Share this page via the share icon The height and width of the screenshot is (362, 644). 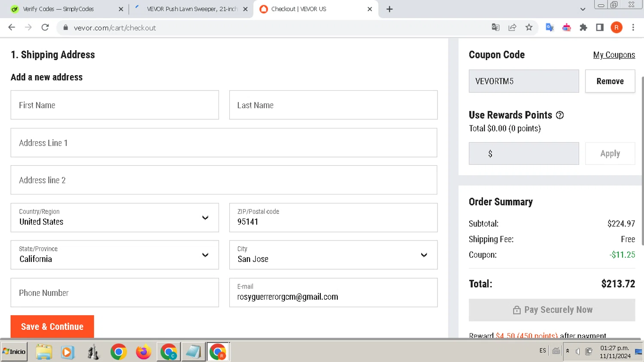[x=512, y=27]
